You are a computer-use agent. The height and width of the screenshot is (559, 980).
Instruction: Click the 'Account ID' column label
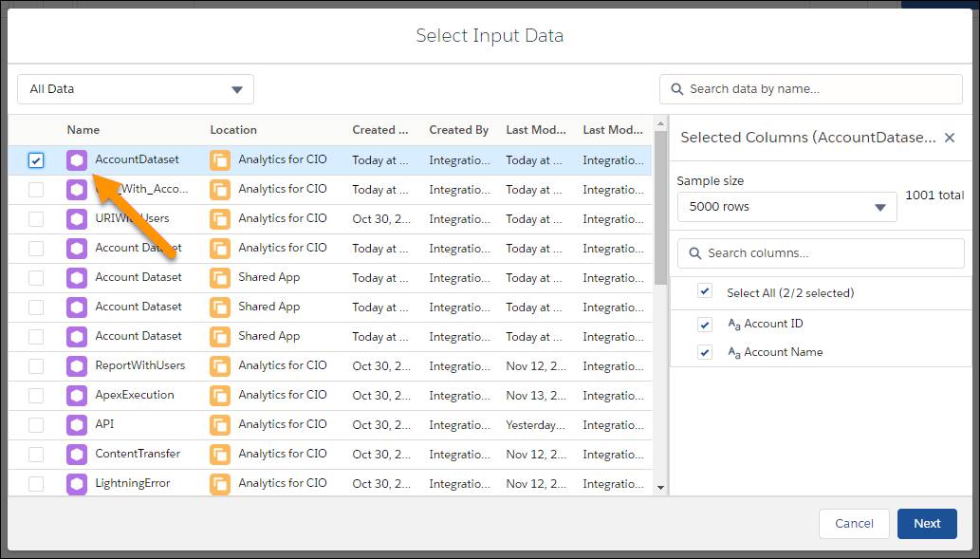click(773, 324)
